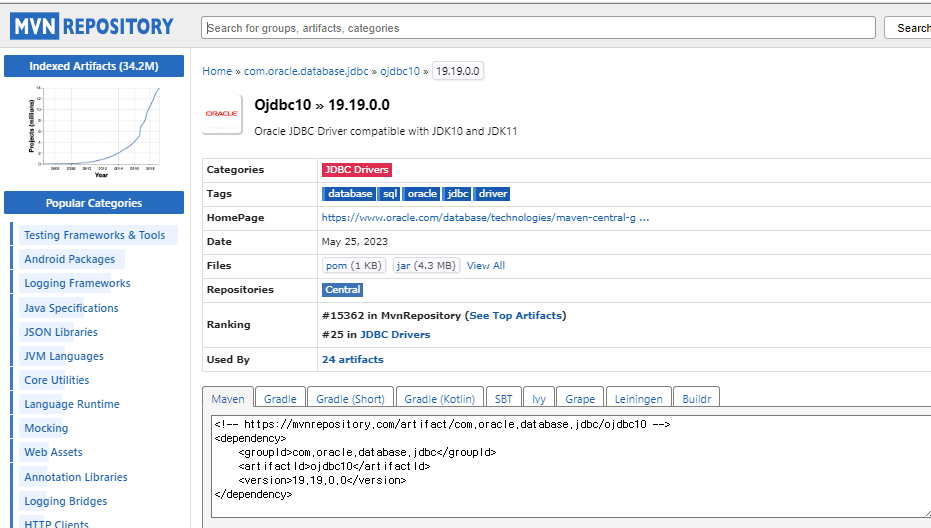Switch to the Grape tab

tap(580, 398)
